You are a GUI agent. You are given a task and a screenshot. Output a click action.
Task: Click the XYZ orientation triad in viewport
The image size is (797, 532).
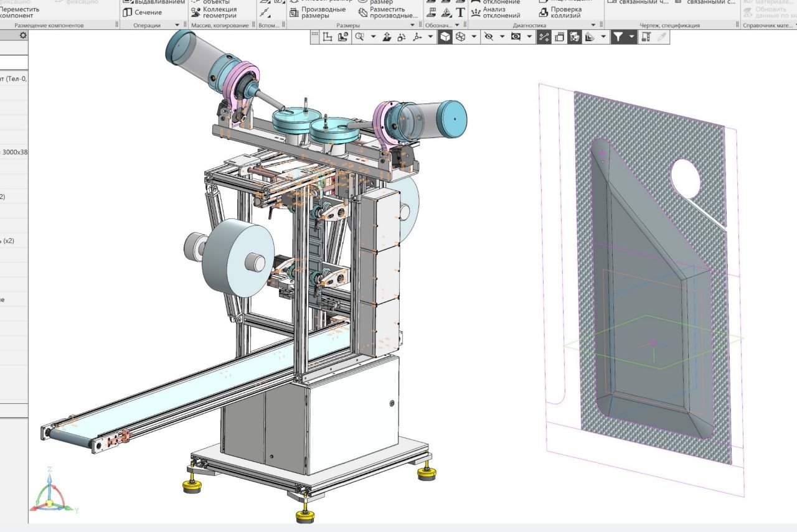coord(52,495)
